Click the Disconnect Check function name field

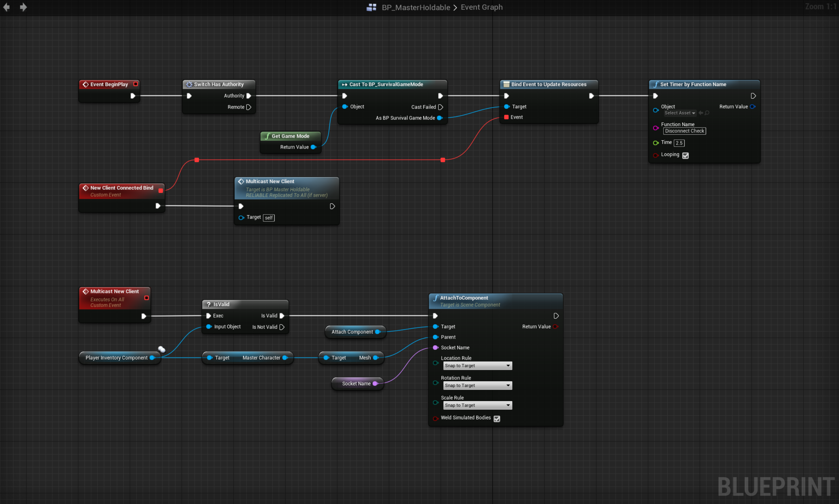[684, 131]
